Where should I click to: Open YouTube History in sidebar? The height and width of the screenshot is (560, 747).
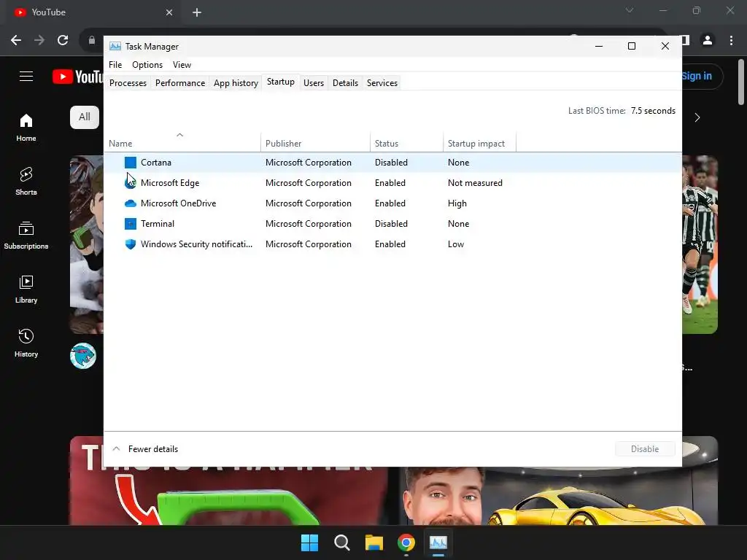(26, 343)
